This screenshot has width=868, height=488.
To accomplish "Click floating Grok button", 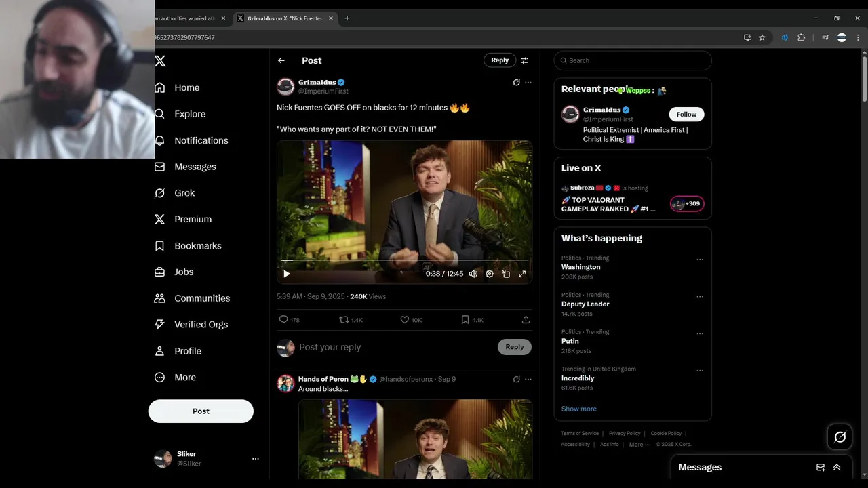I will click(840, 437).
